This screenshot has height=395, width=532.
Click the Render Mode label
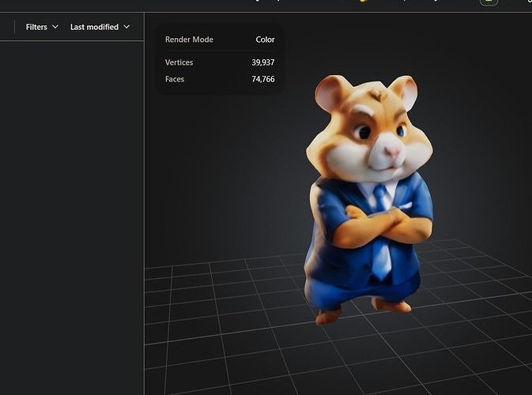click(189, 39)
